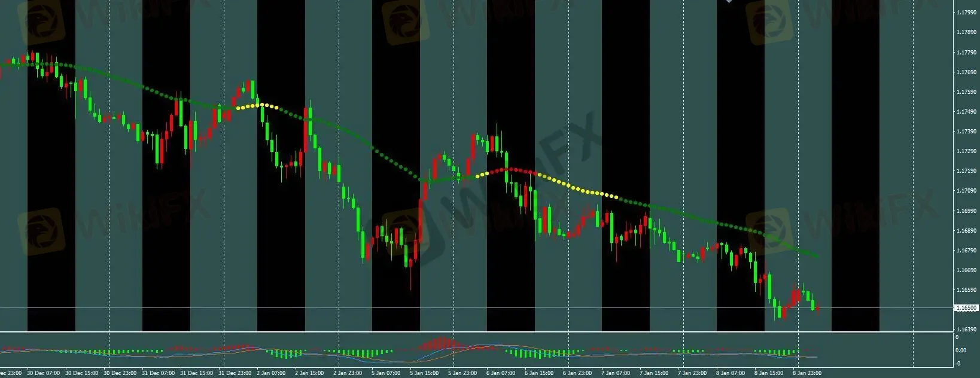Click the 30 Dec 07:00 time label
980x378 pixels.
[43, 373]
